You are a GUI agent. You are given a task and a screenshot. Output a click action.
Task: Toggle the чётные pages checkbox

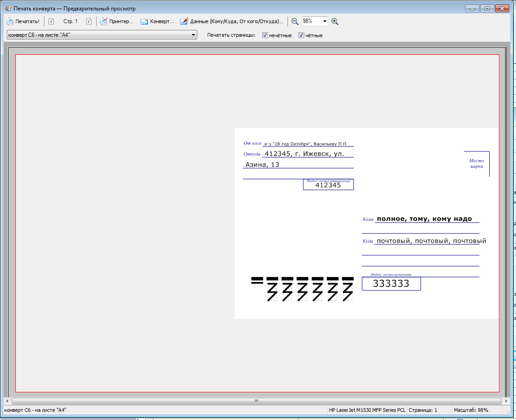pyautogui.click(x=301, y=35)
